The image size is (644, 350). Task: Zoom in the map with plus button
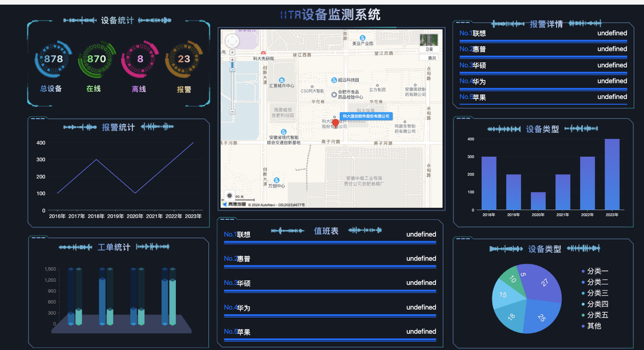click(232, 60)
